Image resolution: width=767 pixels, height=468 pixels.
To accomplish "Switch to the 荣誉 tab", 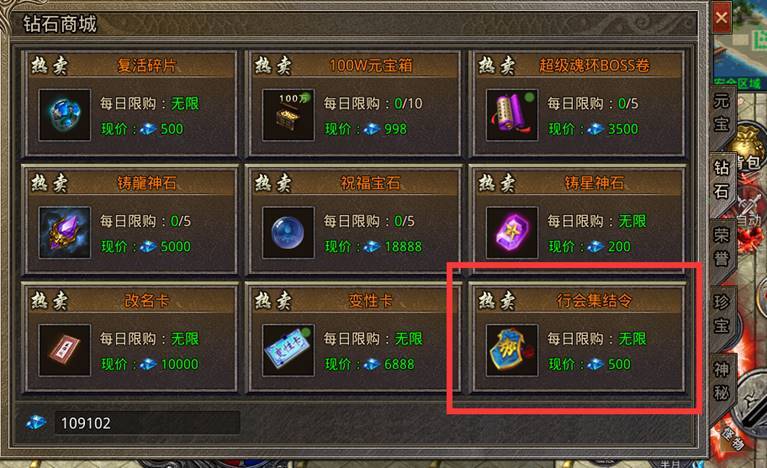I will (x=722, y=247).
